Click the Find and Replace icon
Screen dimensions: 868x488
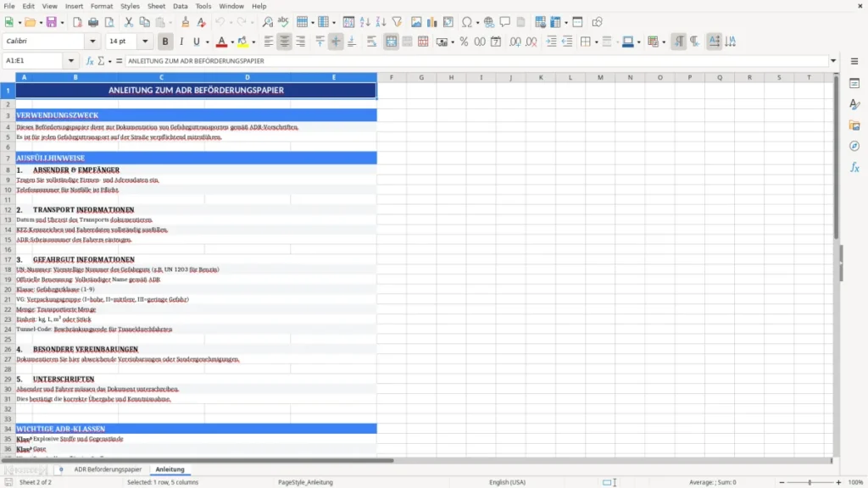coord(267,22)
